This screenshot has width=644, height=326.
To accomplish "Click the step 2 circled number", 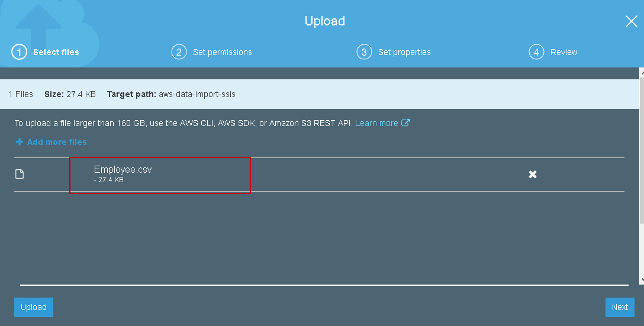I will point(178,52).
